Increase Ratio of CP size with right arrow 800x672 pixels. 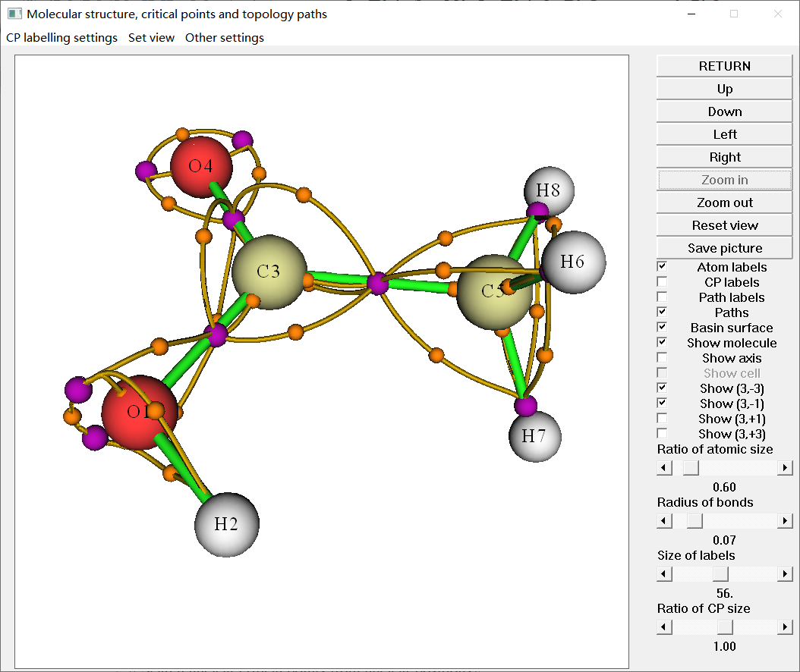pyautogui.click(x=785, y=627)
